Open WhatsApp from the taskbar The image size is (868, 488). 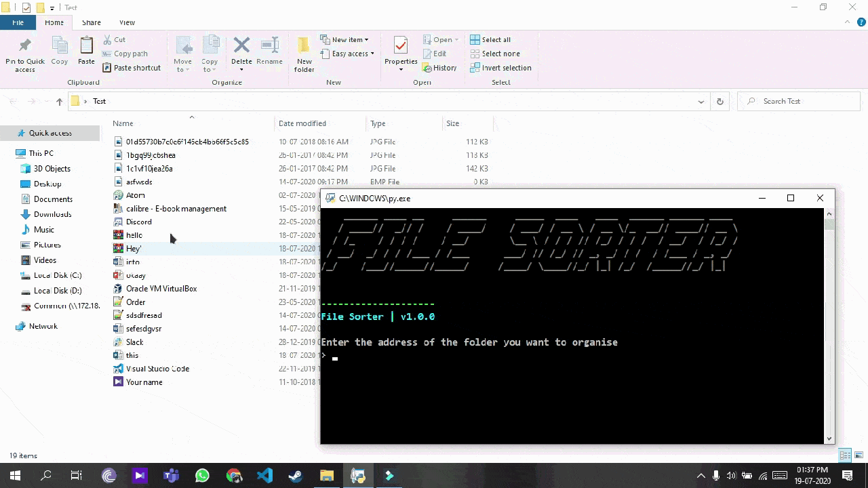click(x=202, y=476)
